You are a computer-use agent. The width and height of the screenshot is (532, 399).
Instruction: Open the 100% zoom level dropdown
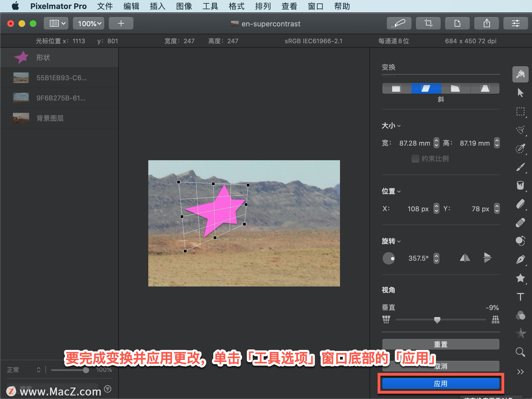89,23
